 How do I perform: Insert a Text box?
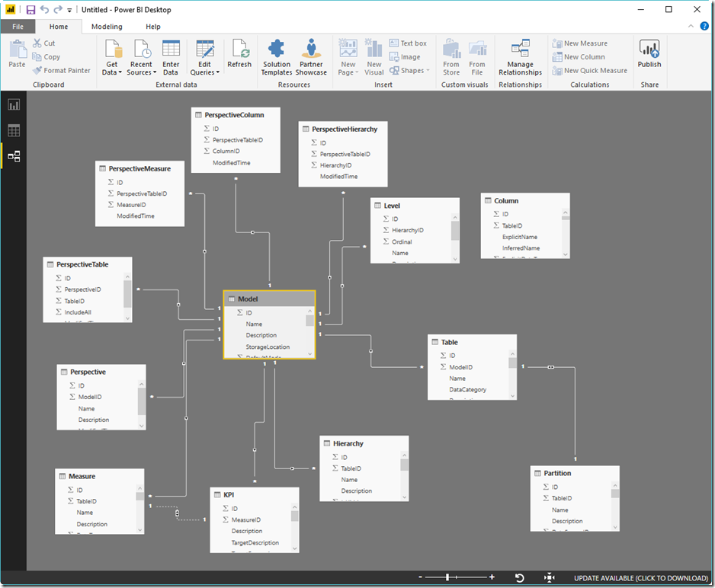tap(408, 43)
